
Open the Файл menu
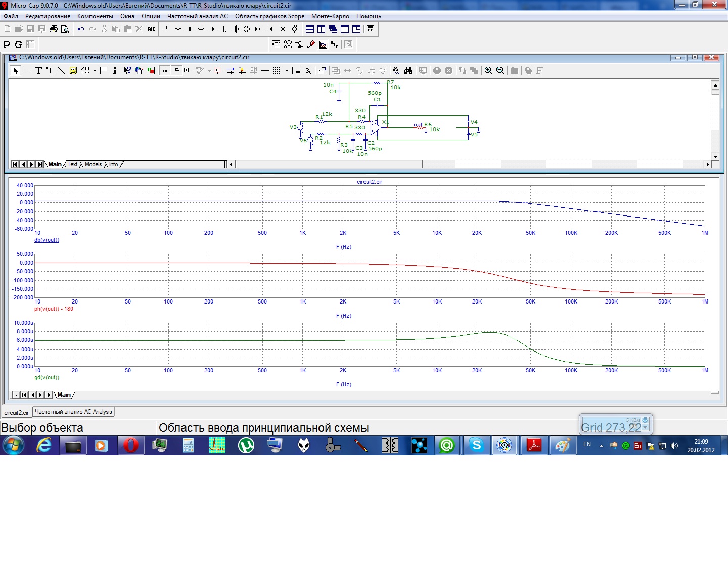click(x=11, y=16)
